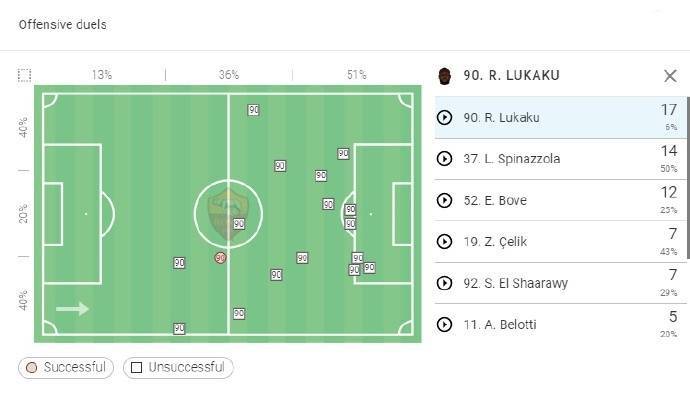This screenshot has height=406, width=690.
Task: Click the Offensive duels heading
Action: (62, 24)
